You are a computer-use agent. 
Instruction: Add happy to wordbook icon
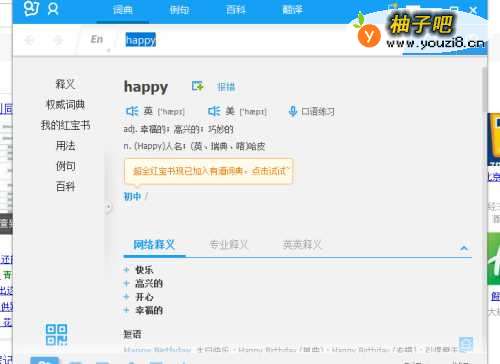tap(198, 86)
